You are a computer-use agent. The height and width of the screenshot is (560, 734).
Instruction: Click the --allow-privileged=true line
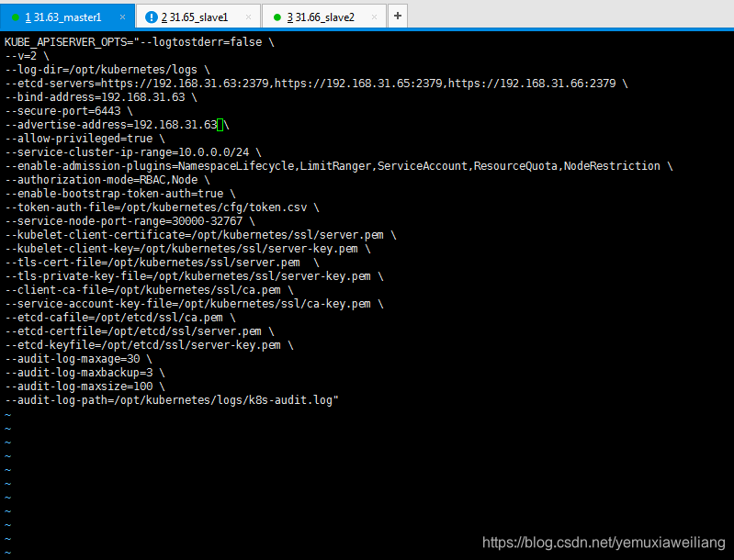(x=85, y=139)
